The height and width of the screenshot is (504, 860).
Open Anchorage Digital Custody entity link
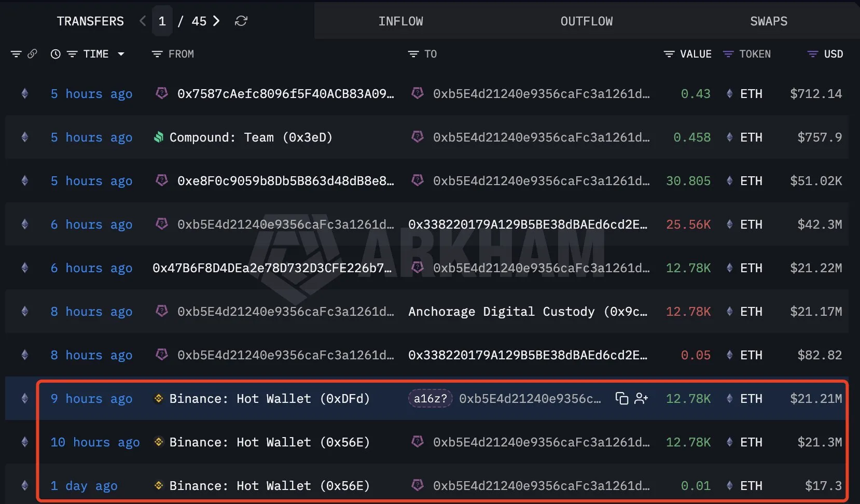coord(528,312)
